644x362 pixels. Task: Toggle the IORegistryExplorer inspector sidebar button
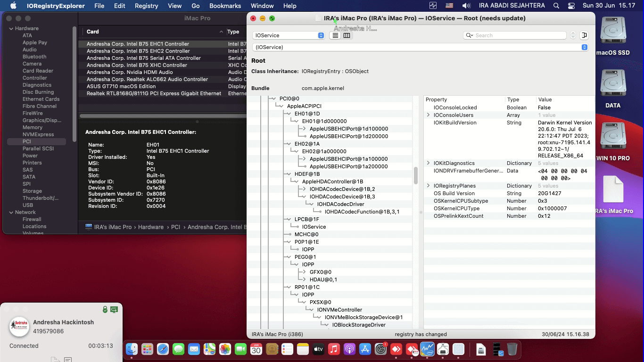(584, 35)
